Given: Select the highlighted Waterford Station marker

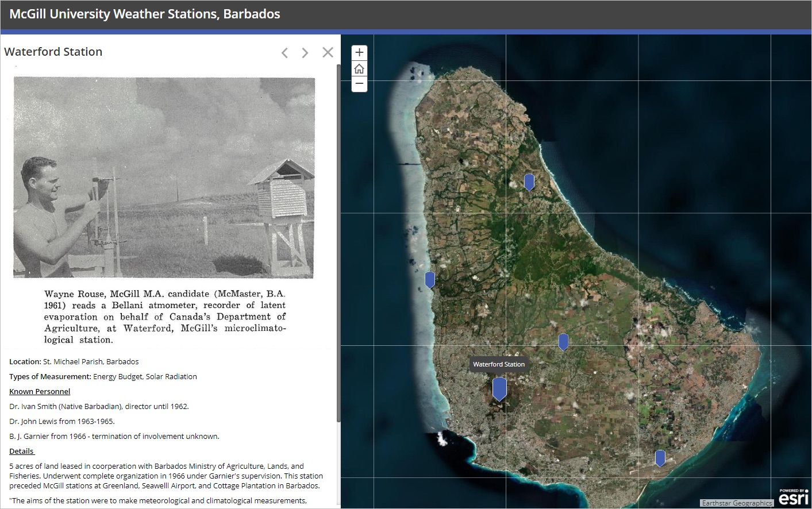Looking at the screenshot, I should 499,388.
